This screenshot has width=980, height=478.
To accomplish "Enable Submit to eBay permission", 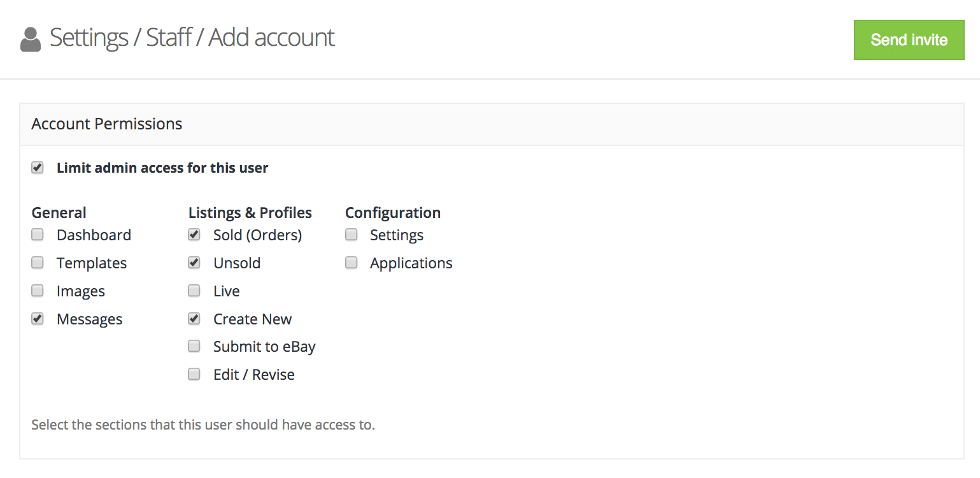I will pyautogui.click(x=194, y=346).
